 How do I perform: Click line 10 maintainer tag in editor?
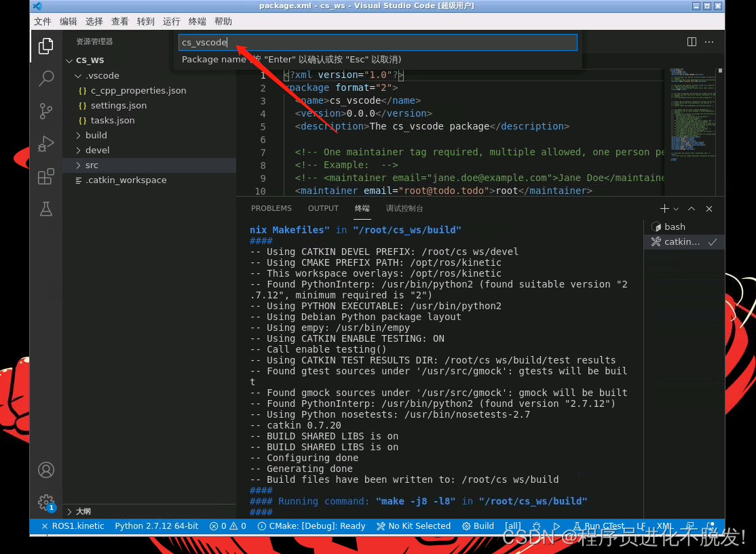click(x=443, y=191)
